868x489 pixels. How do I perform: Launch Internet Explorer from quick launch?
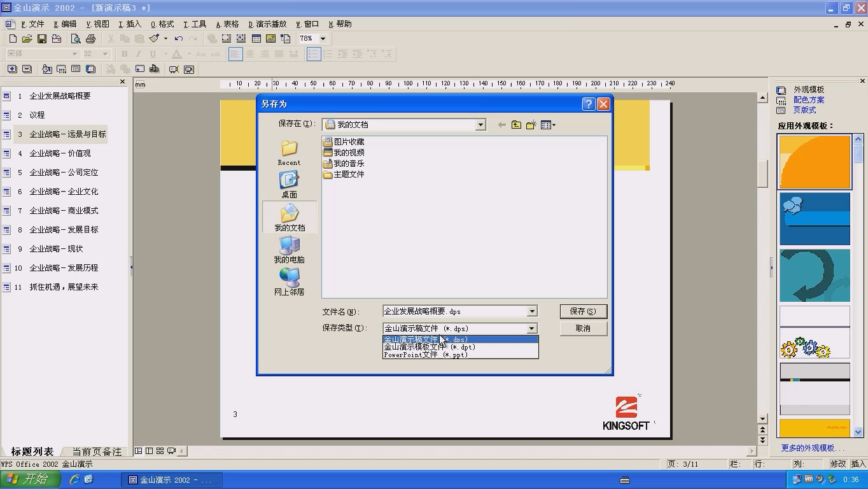tap(74, 479)
